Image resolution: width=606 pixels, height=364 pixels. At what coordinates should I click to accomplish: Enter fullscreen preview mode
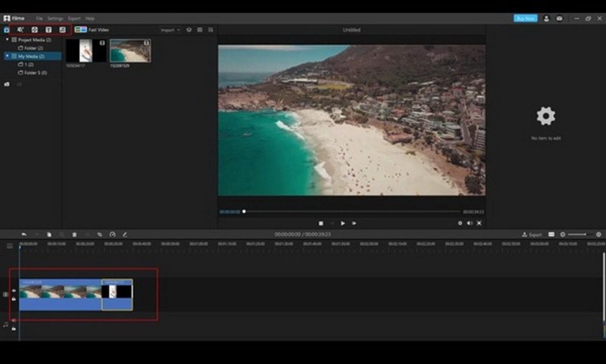479,223
